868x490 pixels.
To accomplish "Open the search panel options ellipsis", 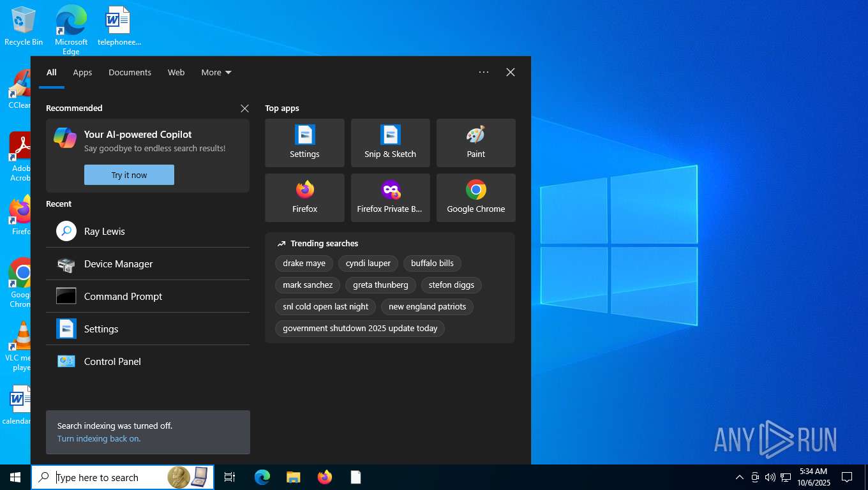I will click(484, 72).
